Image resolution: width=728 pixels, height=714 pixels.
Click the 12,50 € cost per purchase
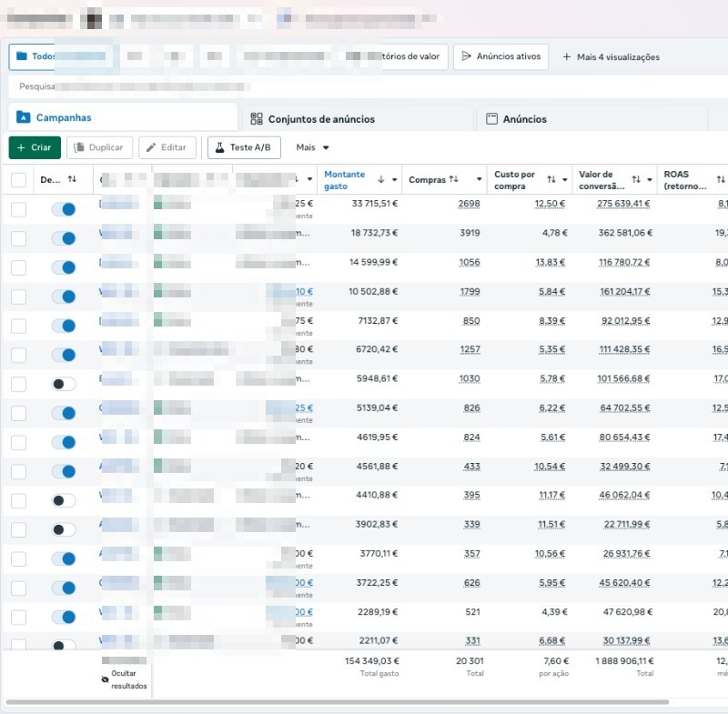[550, 204]
